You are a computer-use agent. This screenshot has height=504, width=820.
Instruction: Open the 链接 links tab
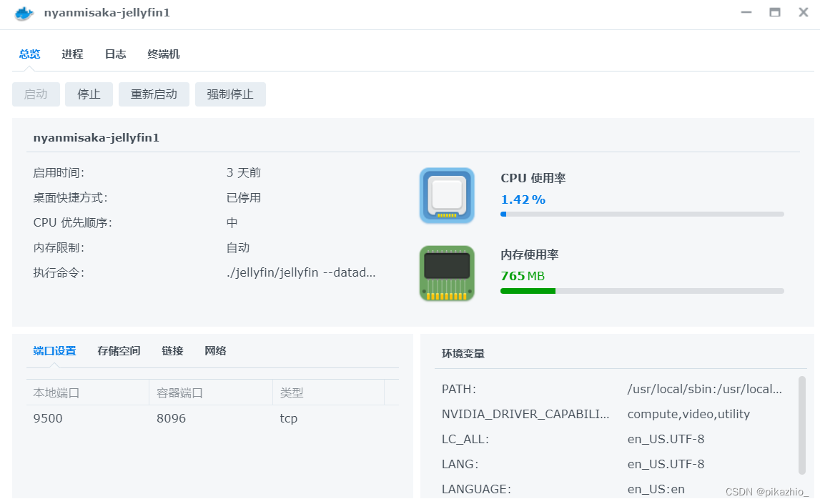pyautogui.click(x=172, y=351)
